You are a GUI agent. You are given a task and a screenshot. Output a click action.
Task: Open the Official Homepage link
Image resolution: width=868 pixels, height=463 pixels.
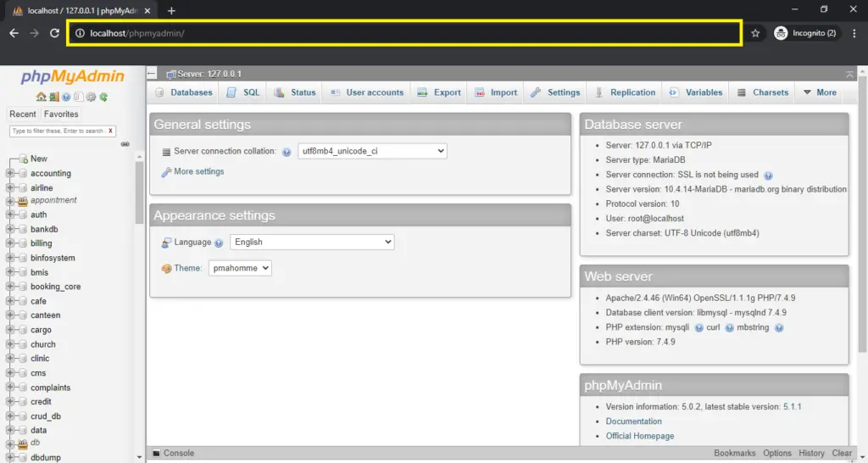[x=640, y=436]
